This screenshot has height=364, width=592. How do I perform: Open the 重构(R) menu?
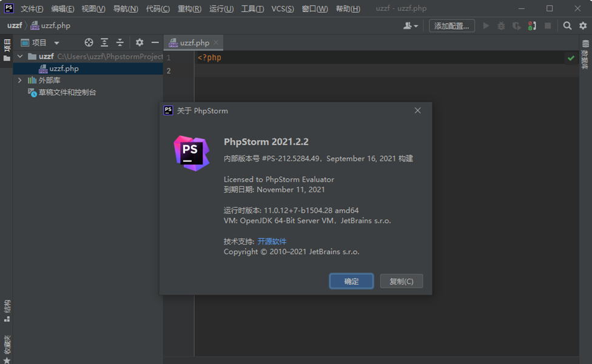[x=189, y=8]
